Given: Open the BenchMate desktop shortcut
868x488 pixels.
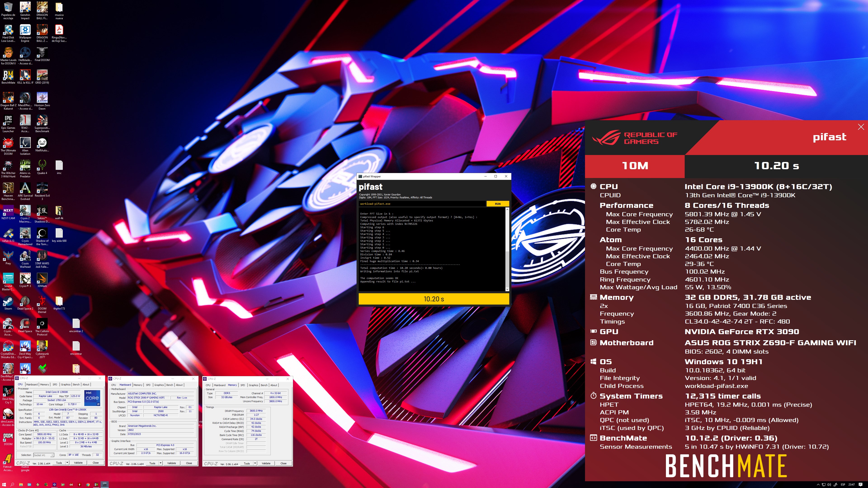Looking at the screenshot, I should pos(8,77).
